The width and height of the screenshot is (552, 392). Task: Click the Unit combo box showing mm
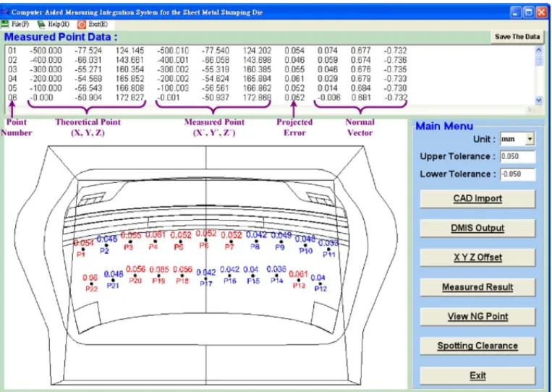pos(517,139)
